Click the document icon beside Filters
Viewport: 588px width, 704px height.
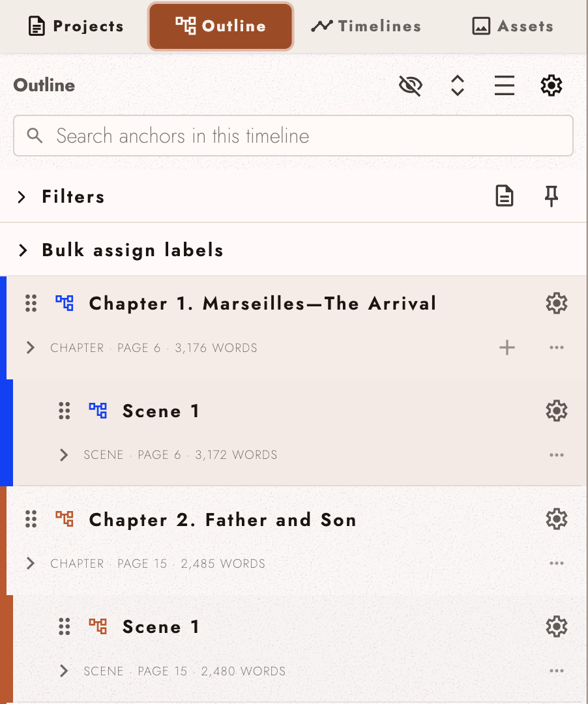pos(505,196)
